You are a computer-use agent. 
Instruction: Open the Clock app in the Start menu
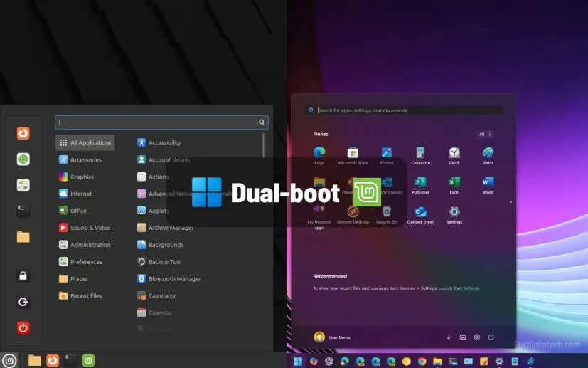coord(454,154)
